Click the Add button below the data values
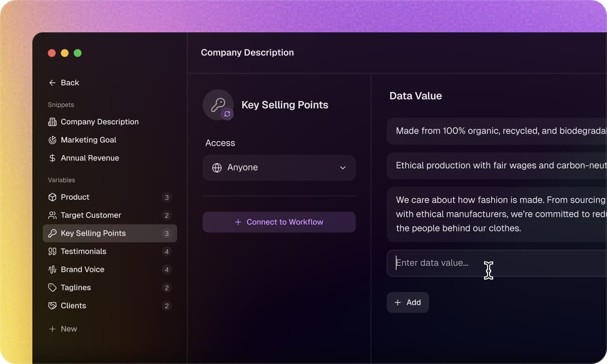Viewport: 607px width, 364px height. [408, 302]
